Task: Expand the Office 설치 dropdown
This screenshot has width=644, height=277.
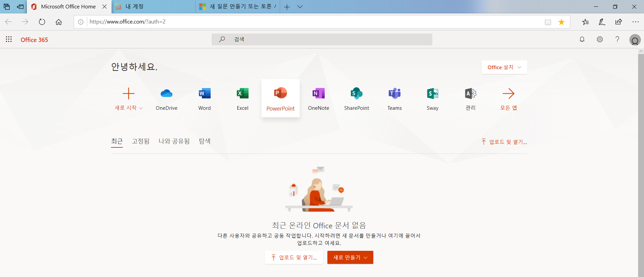Action: [x=504, y=67]
